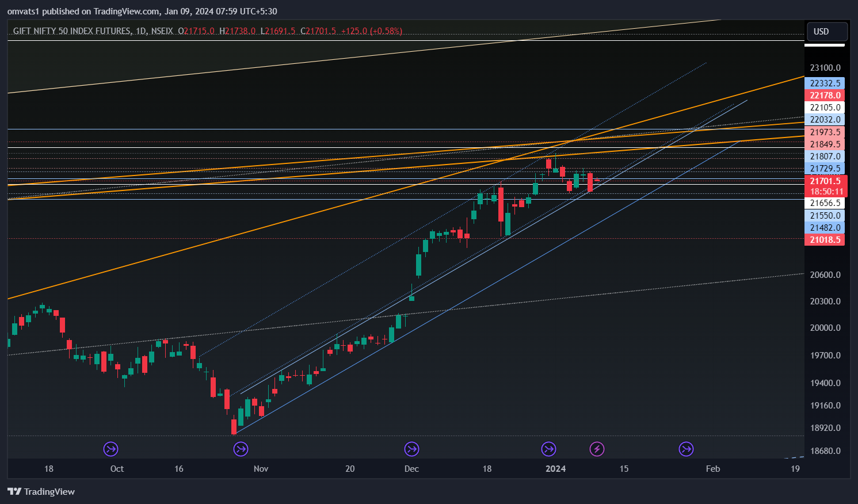
Task: Select the 22178.0 red price label
Action: (x=825, y=96)
